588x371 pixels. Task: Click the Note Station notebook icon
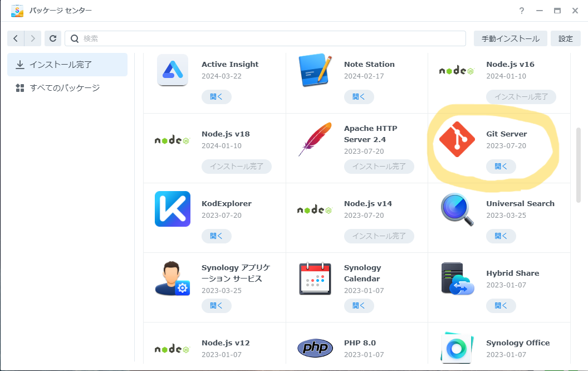[315, 70]
